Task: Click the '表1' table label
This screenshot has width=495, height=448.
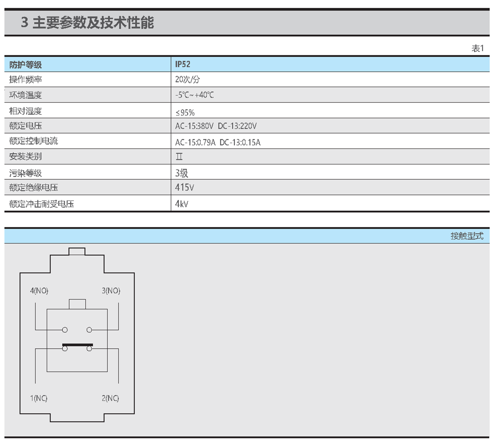Action: [x=478, y=48]
